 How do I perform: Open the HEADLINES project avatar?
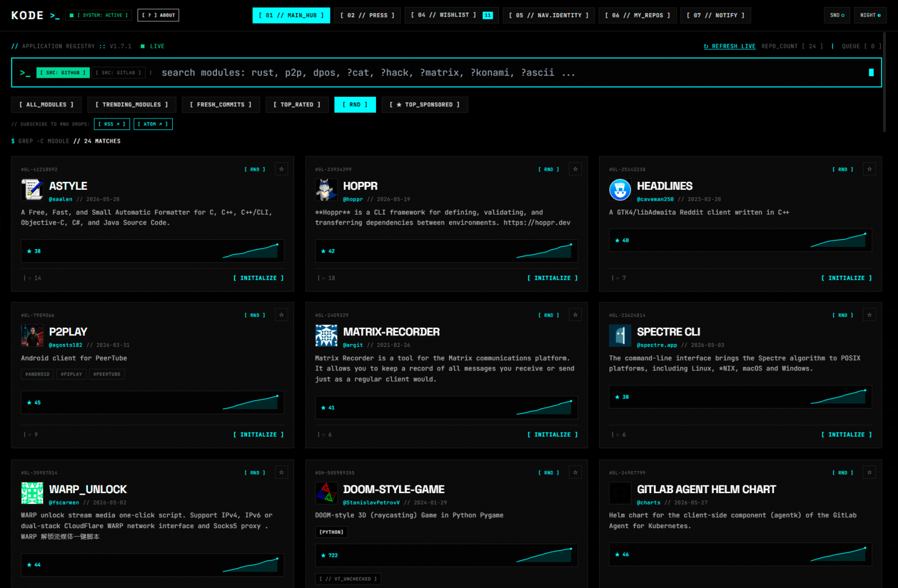pos(620,190)
